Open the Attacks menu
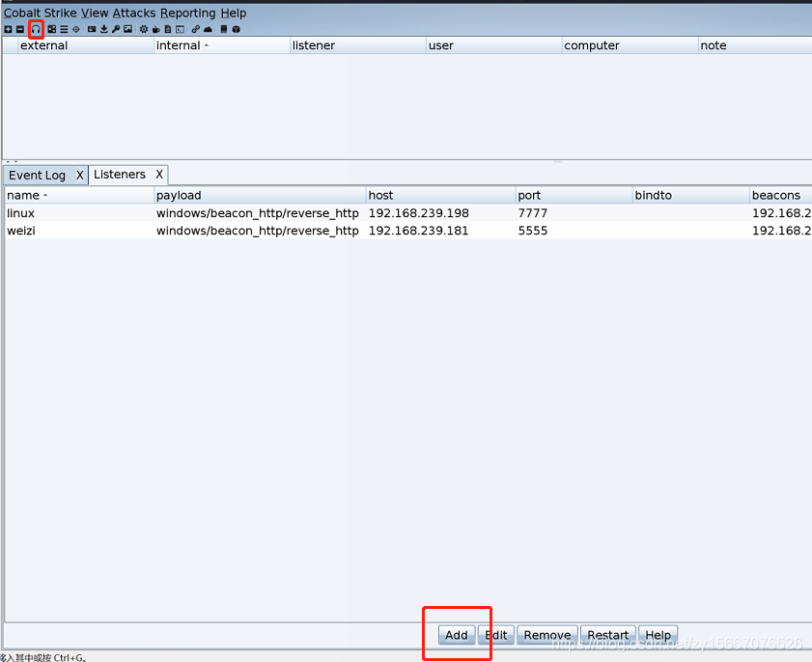This screenshot has height=662, width=812. [x=134, y=13]
